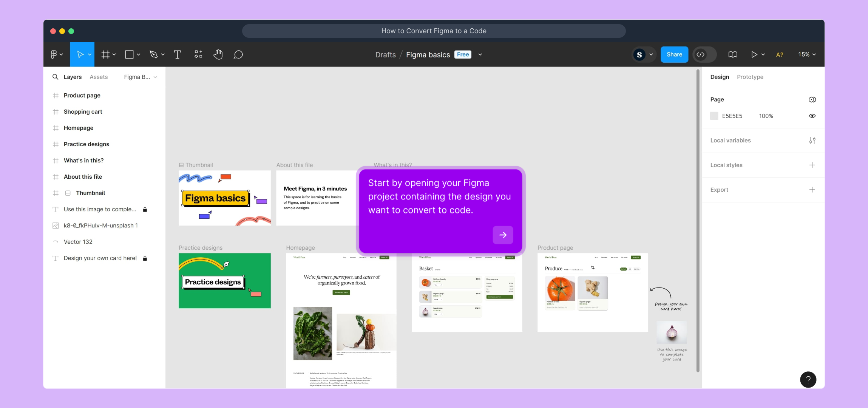The width and height of the screenshot is (868, 408).
Task: Select the Hand tool
Action: coord(218,54)
